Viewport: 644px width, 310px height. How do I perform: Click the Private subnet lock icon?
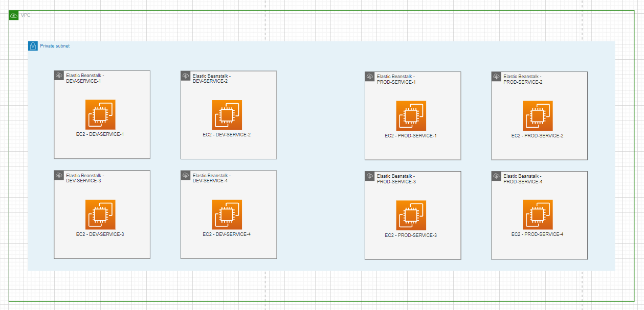point(33,46)
